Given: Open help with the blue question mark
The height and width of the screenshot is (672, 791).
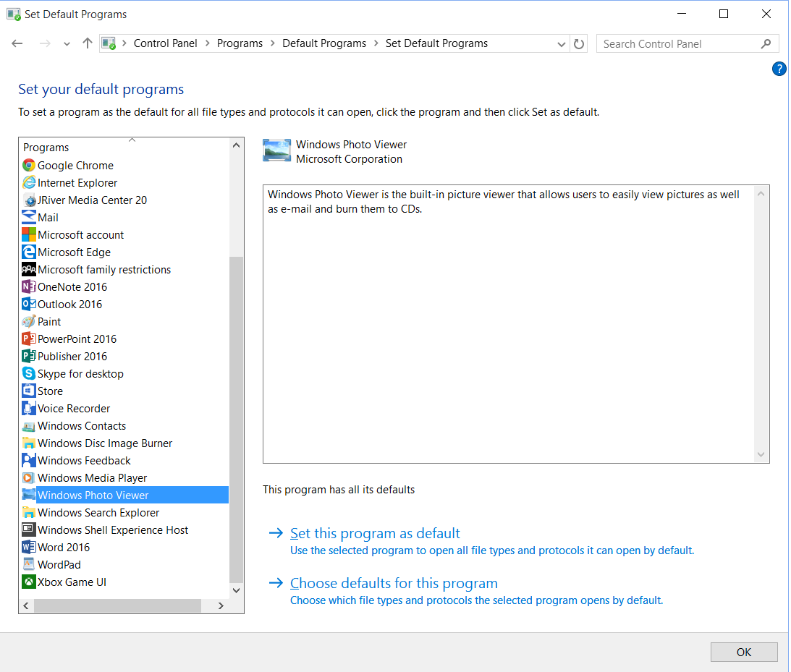Looking at the screenshot, I should coord(779,69).
